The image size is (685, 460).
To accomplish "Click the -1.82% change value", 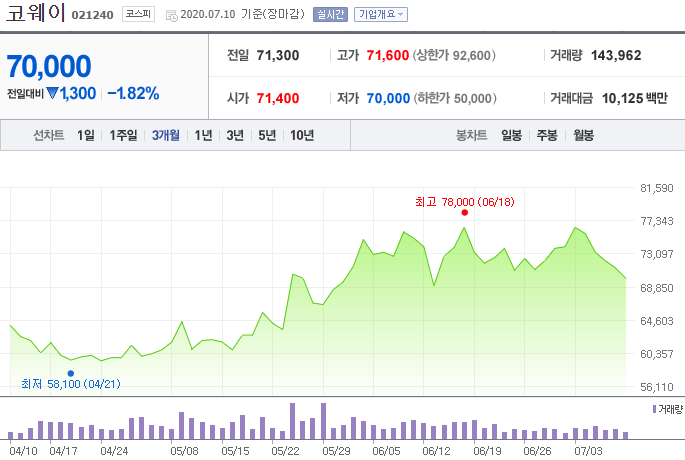I will coord(133,93).
